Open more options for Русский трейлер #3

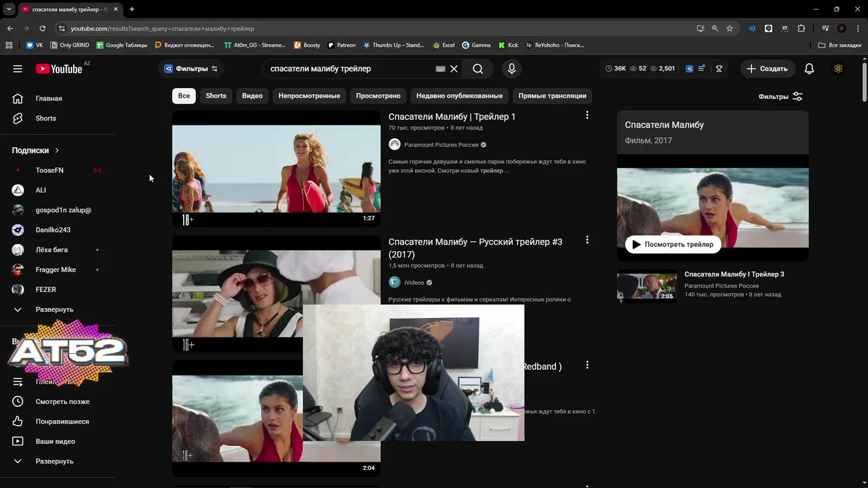[x=587, y=240]
